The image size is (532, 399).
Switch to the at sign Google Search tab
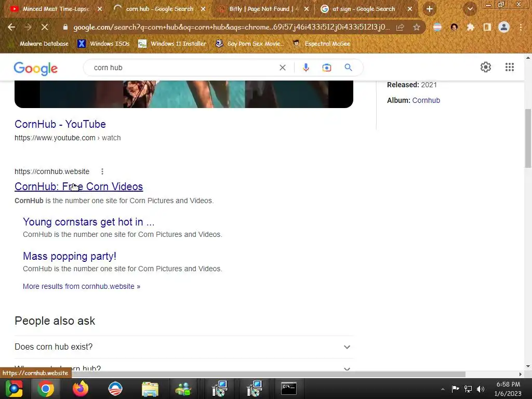363,9
